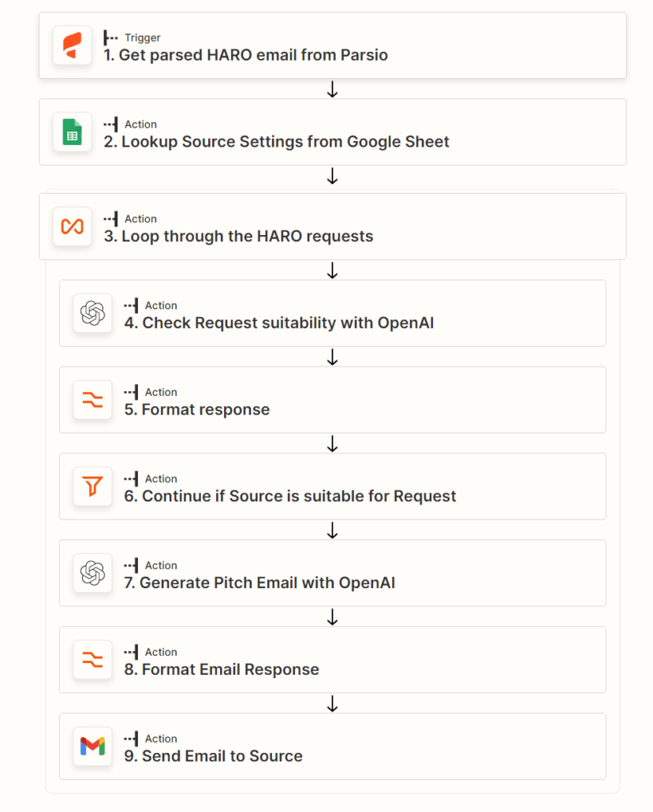Click the Google Sheets icon in step 2
This screenshot has width=653, height=812.
[x=73, y=132]
